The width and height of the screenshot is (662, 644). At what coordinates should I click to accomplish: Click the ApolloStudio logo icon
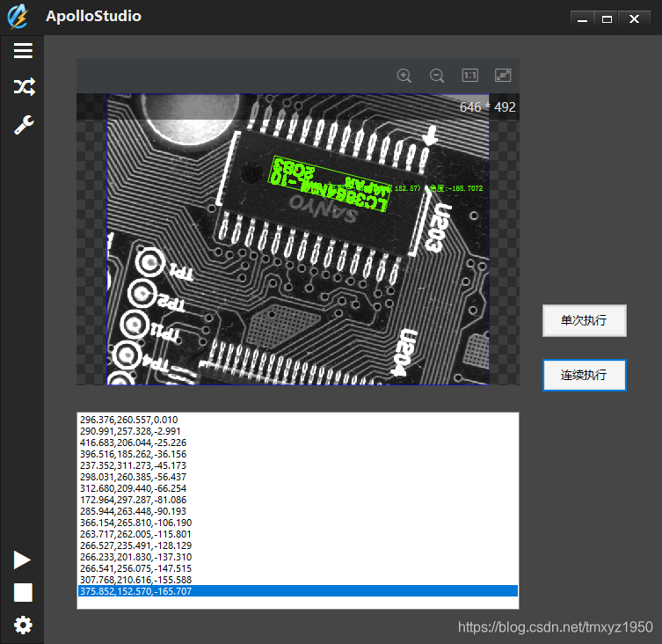point(18,17)
